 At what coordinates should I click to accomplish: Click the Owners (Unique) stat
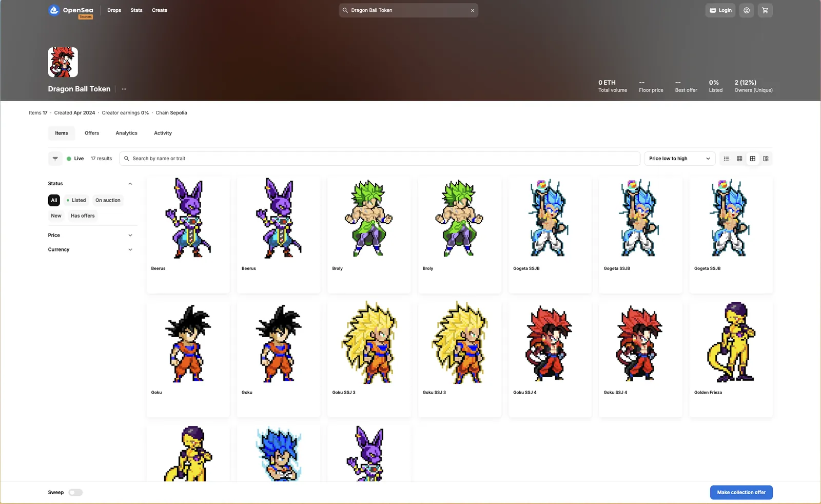pos(753,86)
